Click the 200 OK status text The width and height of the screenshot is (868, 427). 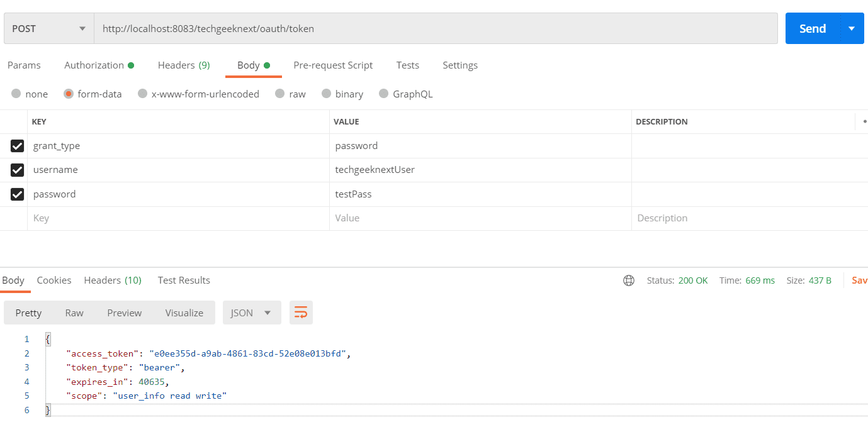click(693, 280)
